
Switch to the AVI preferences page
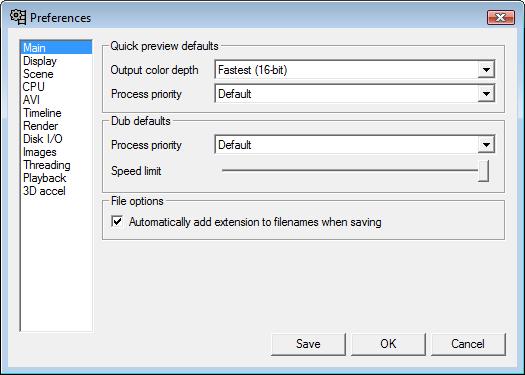point(31,100)
